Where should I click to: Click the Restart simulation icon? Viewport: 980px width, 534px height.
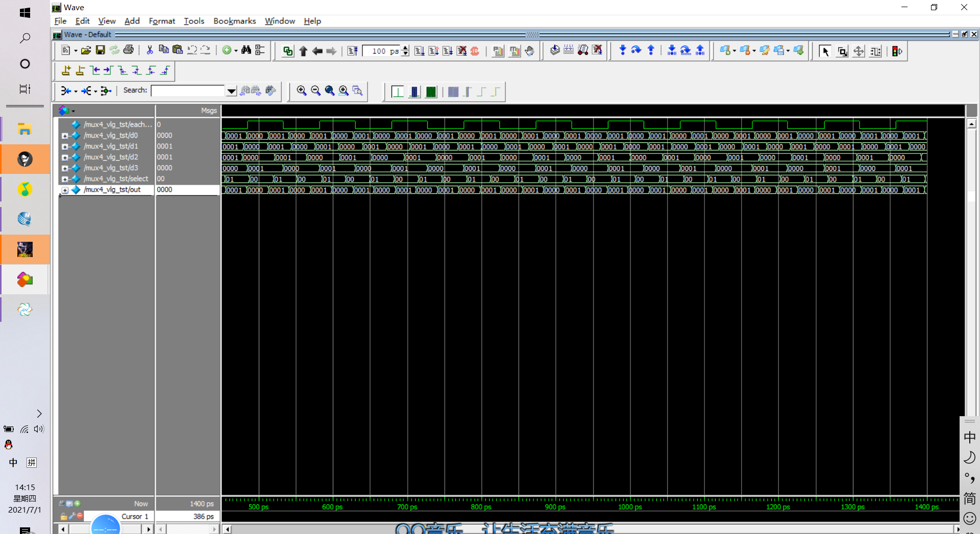[x=352, y=51]
